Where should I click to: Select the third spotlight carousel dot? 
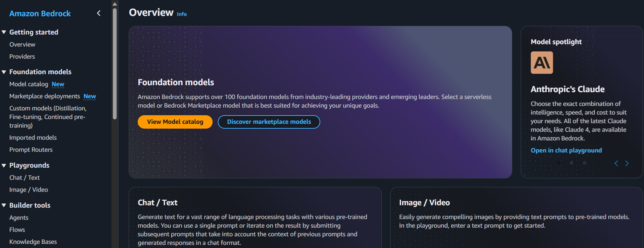(585, 163)
